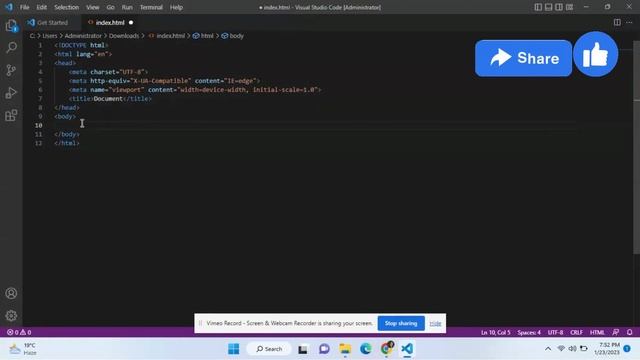Open the Go menu

coord(110,7)
